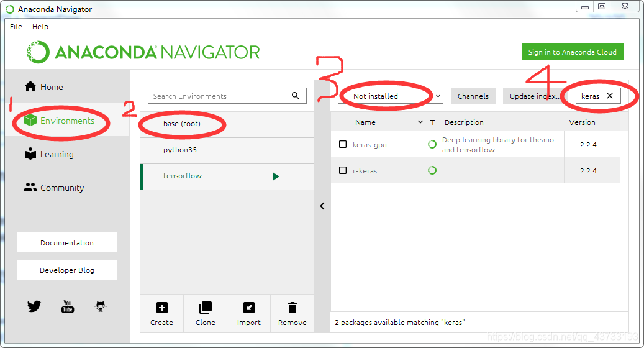Select the base (root) environment
Screen dimensions: 644x348
pyautogui.click(x=227, y=124)
